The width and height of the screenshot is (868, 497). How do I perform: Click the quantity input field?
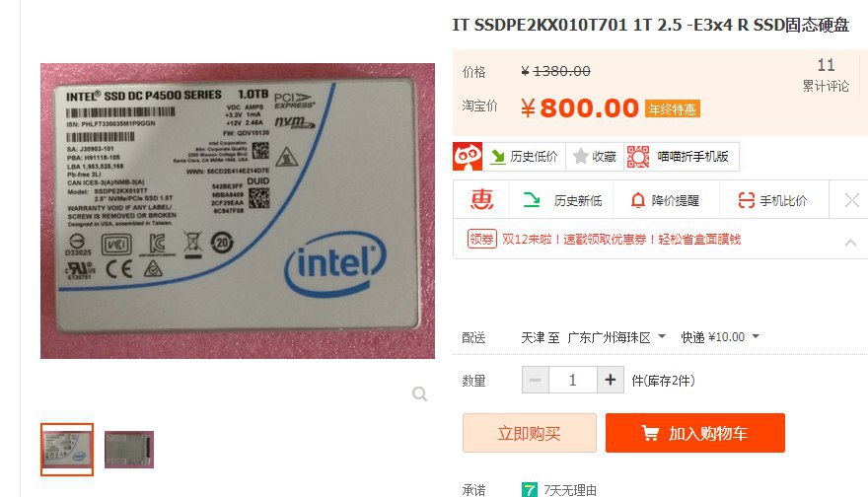pyautogui.click(x=573, y=380)
